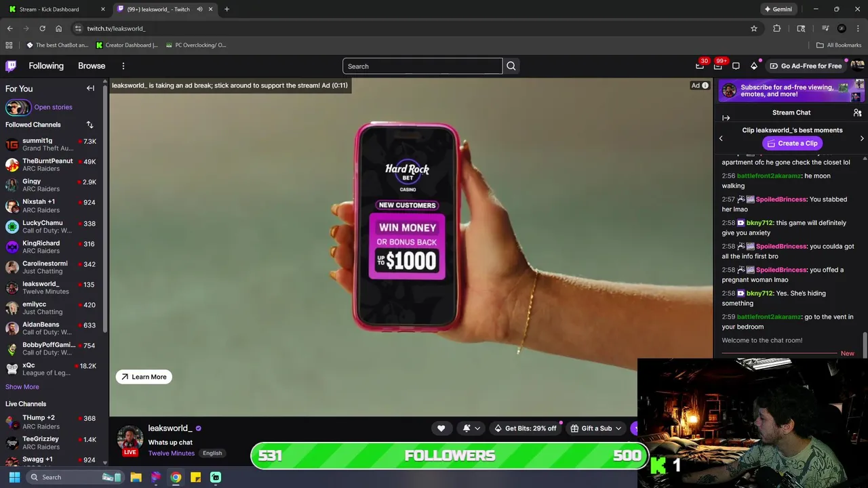Image resolution: width=868 pixels, height=488 pixels.
Task: Open the Chrome three-dot menu
Action: (859, 28)
